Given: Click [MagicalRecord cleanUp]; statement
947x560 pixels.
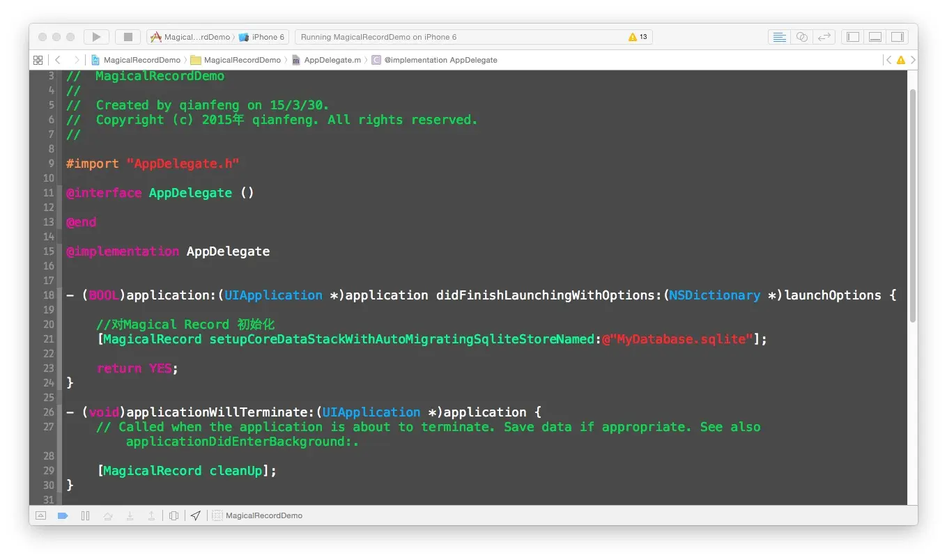Looking at the screenshot, I should 187,471.
